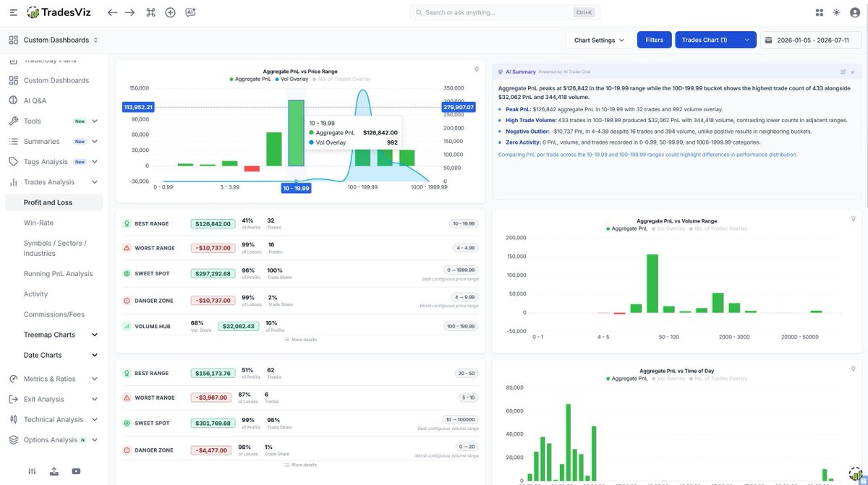Open the Custom Dashboards selector in the header
868x485 pixels.
54,40
